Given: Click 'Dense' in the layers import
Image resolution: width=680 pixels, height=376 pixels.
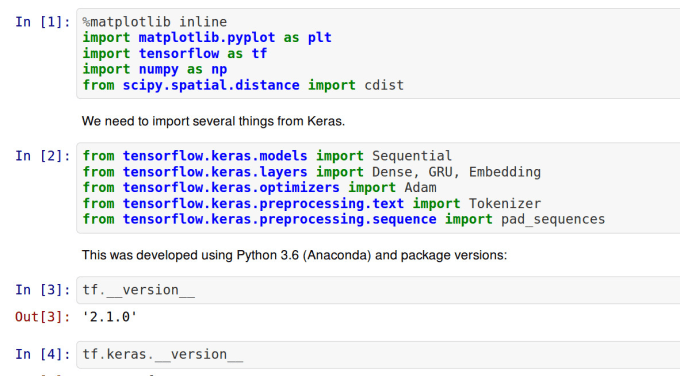Looking at the screenshot, I should point(392,172).
